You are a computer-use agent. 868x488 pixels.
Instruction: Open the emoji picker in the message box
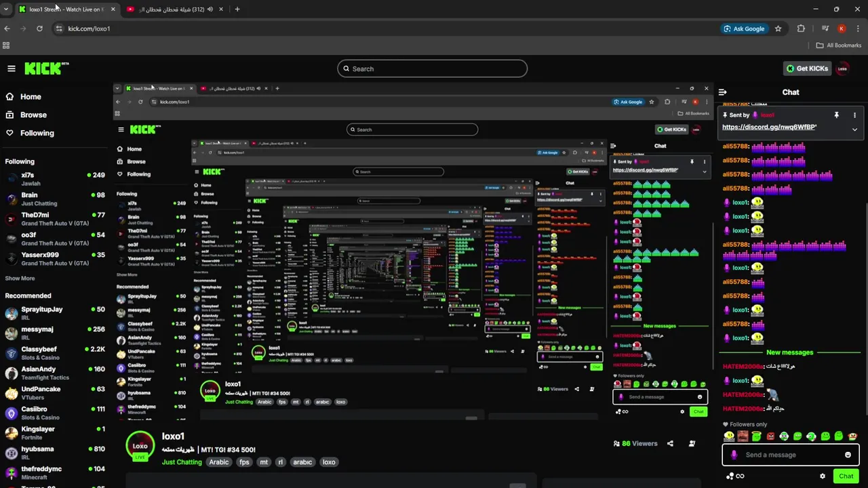848,455
